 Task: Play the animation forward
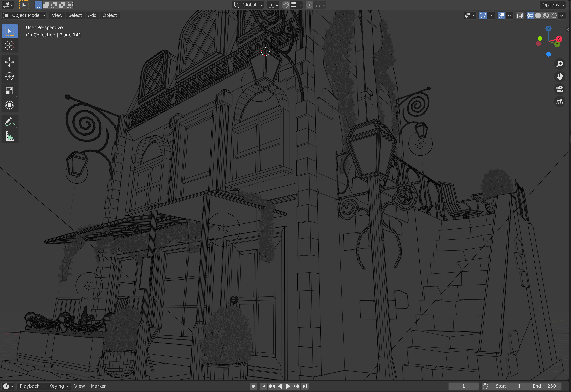288,386
